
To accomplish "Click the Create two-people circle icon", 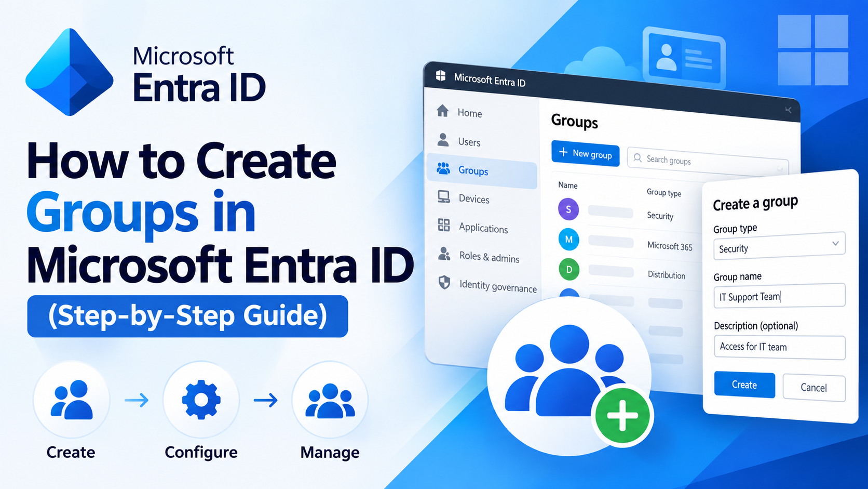I will tap(72, 400).
